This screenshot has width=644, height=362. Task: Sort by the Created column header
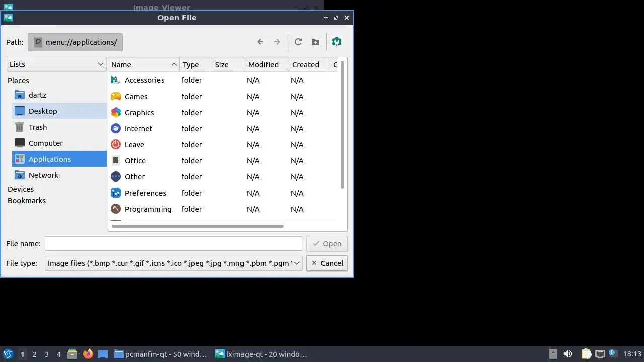pos(309,64)
